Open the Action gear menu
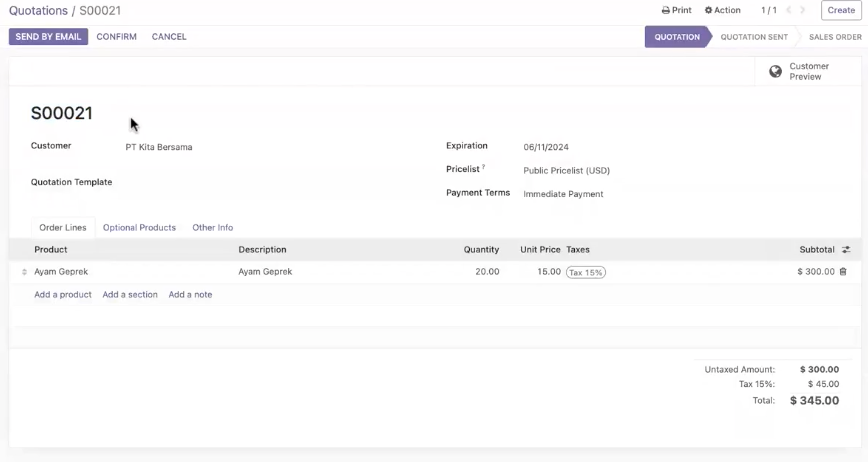 point(722,10)
